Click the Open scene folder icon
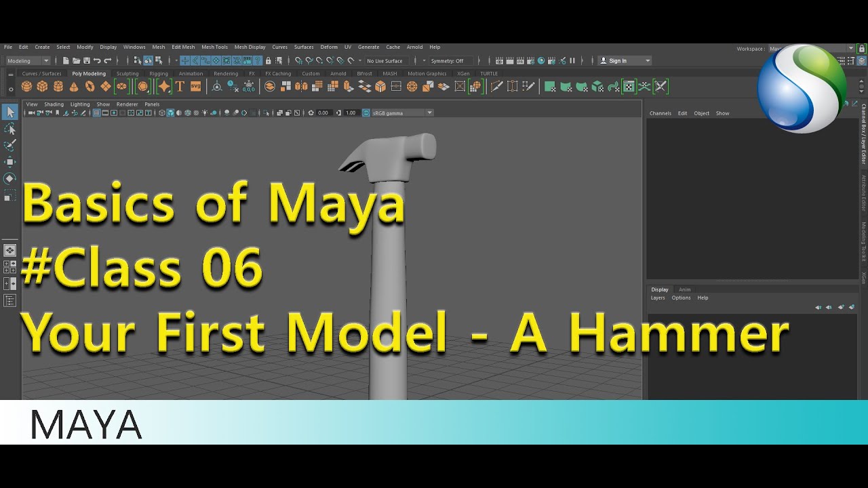The height and width of the screenshot is (488, 868). pos(76,60)
